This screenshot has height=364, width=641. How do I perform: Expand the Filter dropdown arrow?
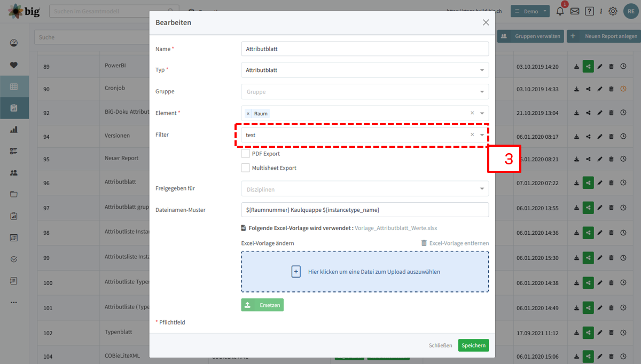[x=482, y=135]
